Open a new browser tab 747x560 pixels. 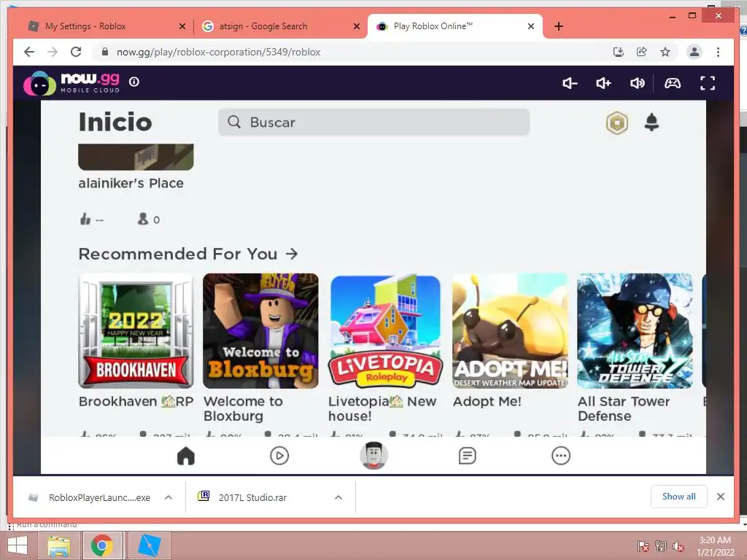coord(559,26)
